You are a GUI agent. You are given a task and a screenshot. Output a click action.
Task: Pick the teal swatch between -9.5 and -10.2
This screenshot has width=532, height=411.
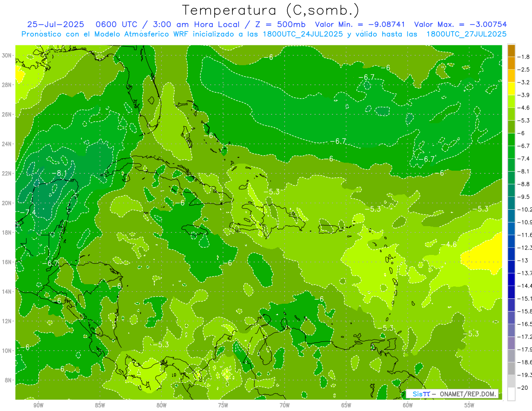pyautogui.click(x=511, y=203)
